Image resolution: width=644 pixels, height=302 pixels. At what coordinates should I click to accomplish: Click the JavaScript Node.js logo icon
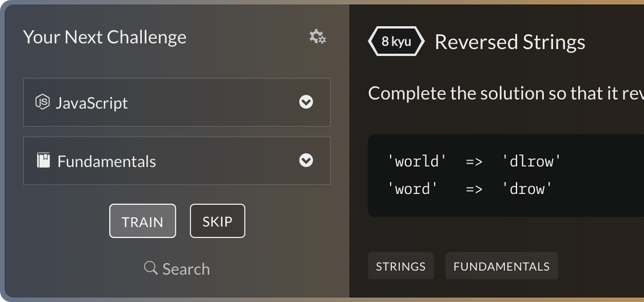click(42, 102)
